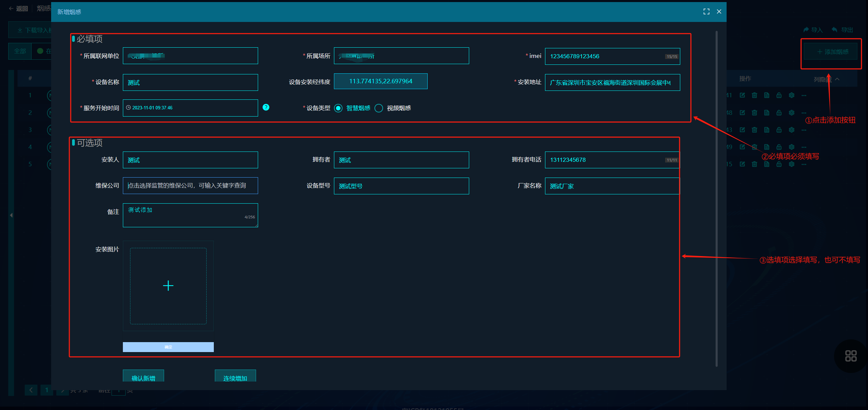
Task: Toggle fullscreen for the 新增烟感 dialog
Action: click(706, 12)
